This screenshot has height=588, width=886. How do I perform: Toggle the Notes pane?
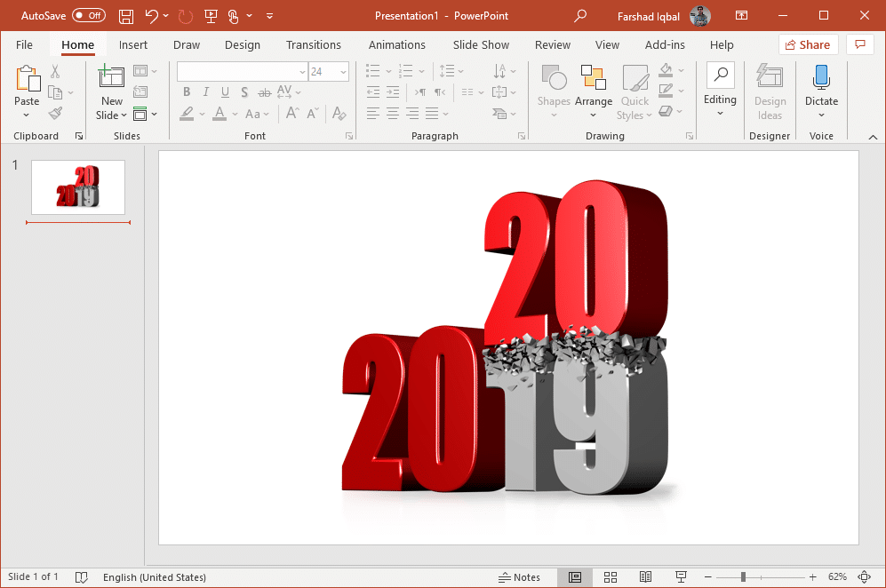[519, 577]
